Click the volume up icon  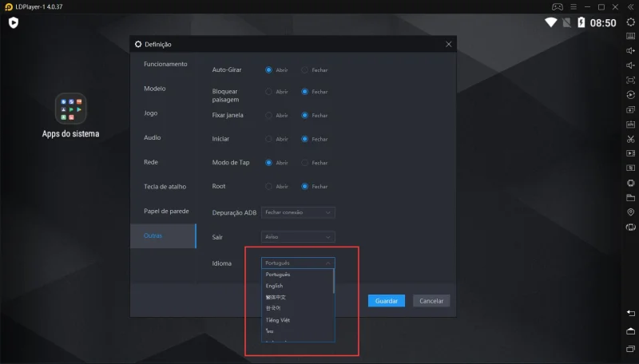630,51
